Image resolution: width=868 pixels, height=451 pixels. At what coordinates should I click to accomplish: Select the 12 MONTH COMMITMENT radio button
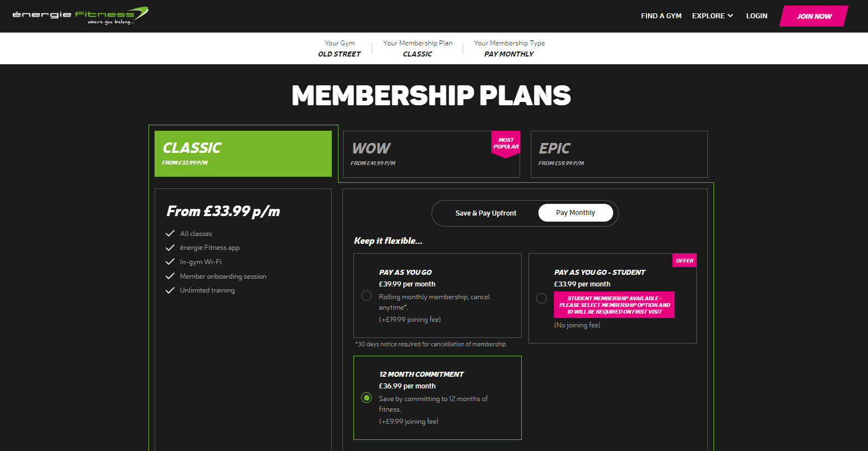click(366, 397)
